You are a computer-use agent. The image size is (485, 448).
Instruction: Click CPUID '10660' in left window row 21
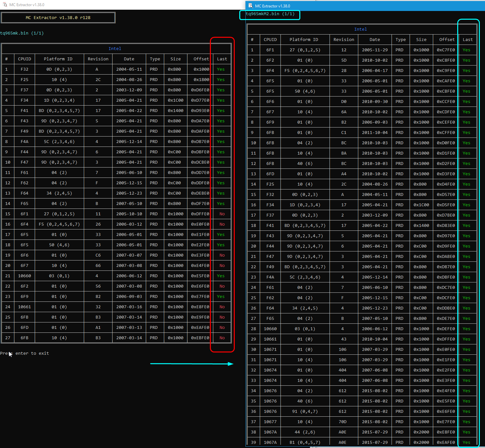25,276
